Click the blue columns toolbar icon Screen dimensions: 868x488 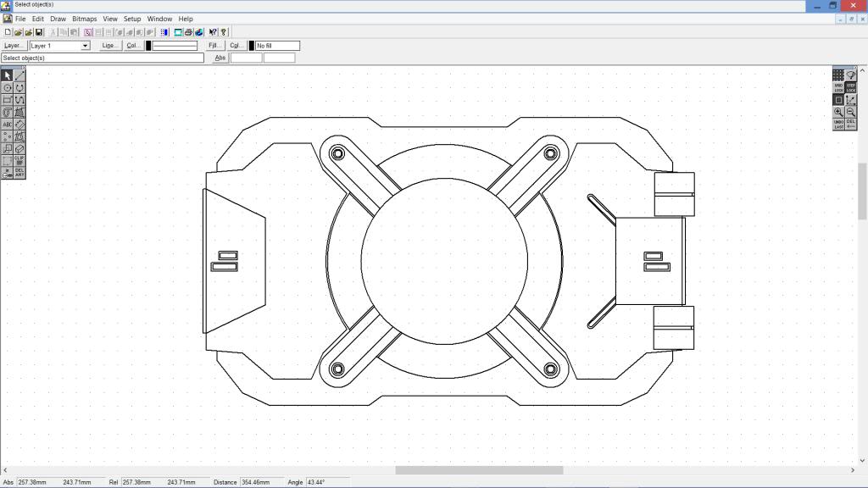pyautogui.click(x=164, y=32)
